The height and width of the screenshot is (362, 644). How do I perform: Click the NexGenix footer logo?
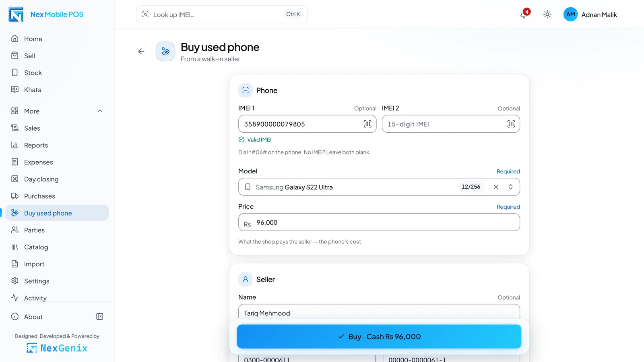(57, 348)
